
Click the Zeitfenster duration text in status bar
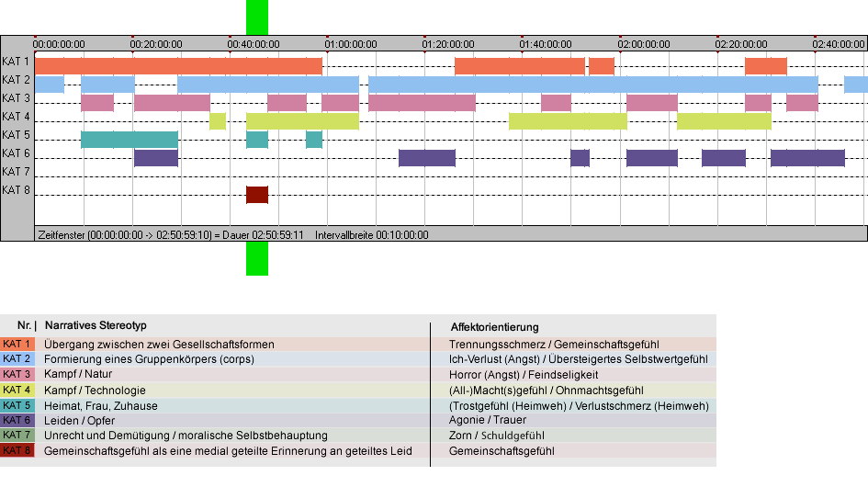click(x=171, y=235)
